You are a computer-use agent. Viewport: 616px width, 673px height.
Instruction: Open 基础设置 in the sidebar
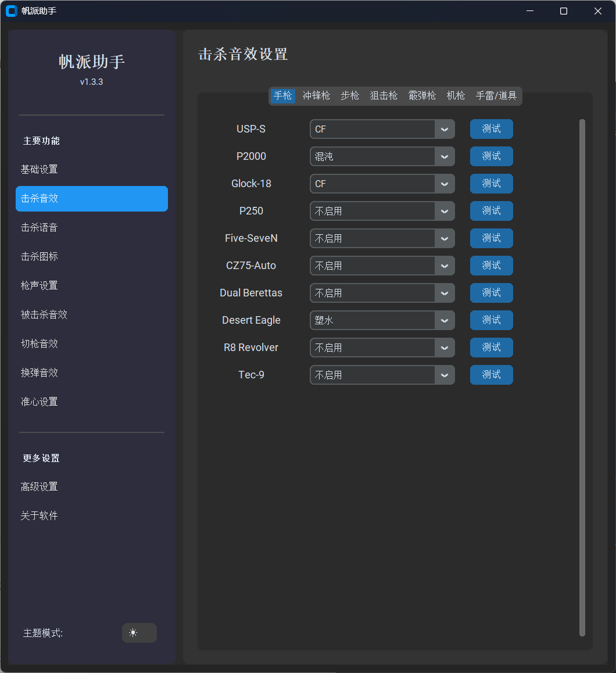coord(38,169)
